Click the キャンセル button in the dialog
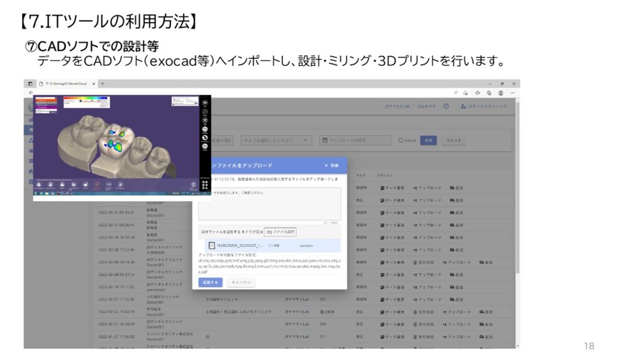644x362 pixels. pyautogui.click(x=241, y=283)
